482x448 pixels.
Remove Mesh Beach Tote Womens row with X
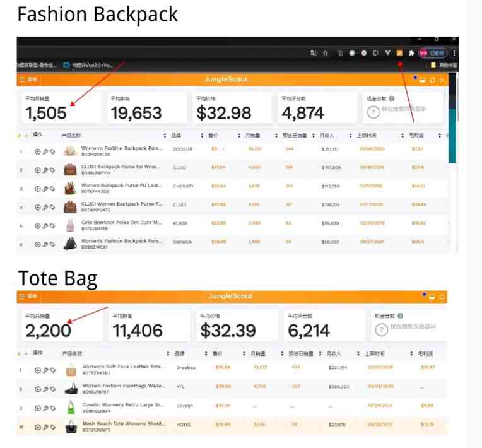click(x=21, y=427)
